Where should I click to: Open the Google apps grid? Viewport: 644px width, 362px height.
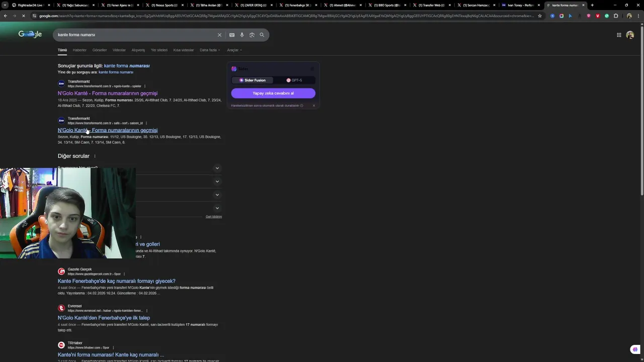[x=619, y=35]
